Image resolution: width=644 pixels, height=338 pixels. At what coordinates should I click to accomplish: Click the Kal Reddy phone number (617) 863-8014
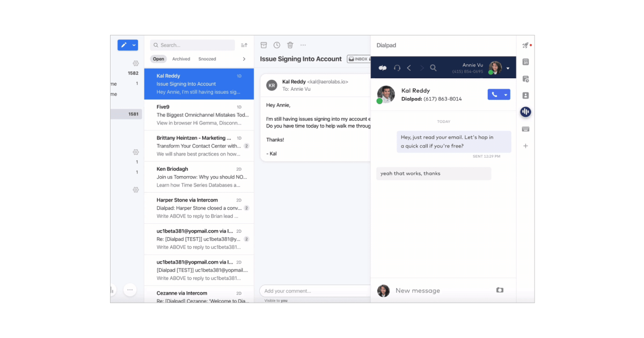[443, 99]
